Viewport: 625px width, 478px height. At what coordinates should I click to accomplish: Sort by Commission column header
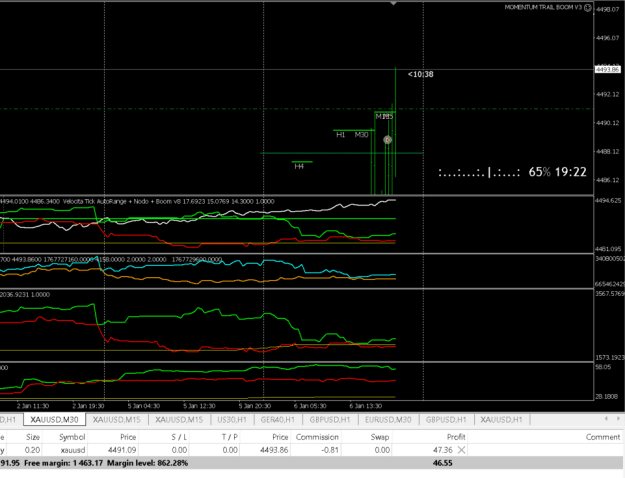(x=317, y=437)
